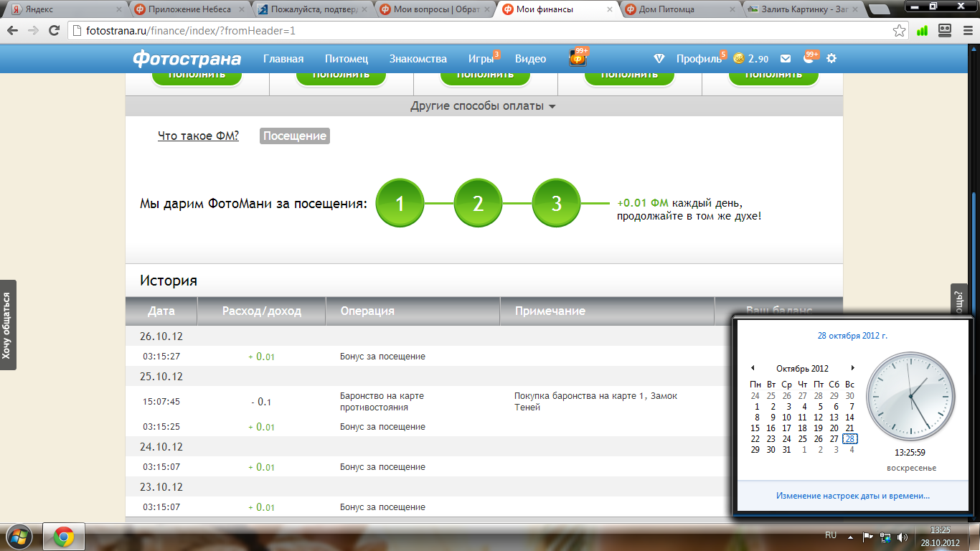Click green circle step 1
Screen dimensions: 980x551
[x=400, y=204]
